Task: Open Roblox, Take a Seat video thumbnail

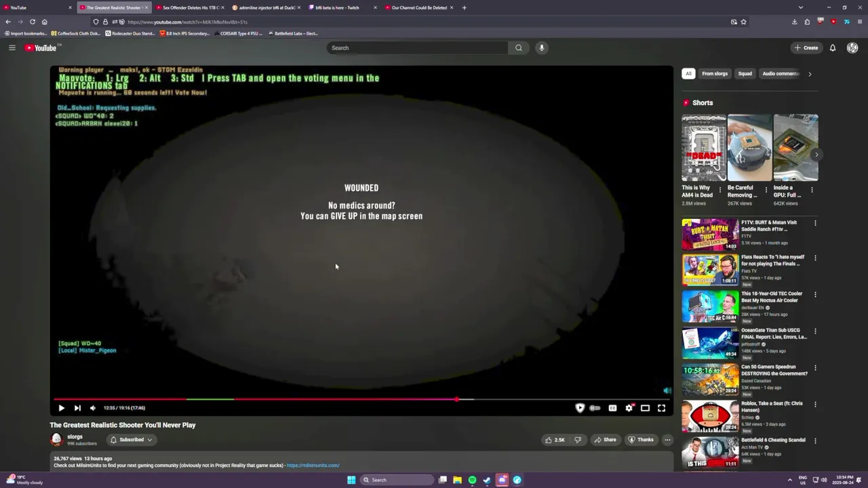Action: coord(710,416)
